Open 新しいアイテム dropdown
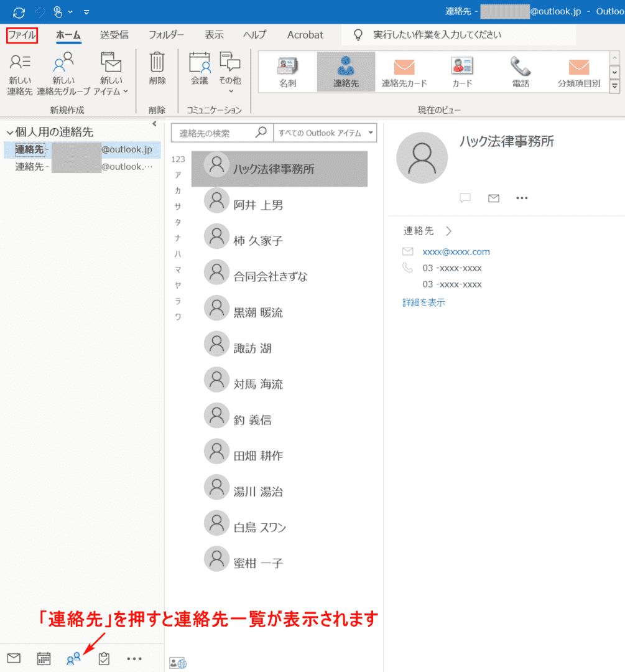Viewport: 625px width, 672px height. (x=111, y=73)
